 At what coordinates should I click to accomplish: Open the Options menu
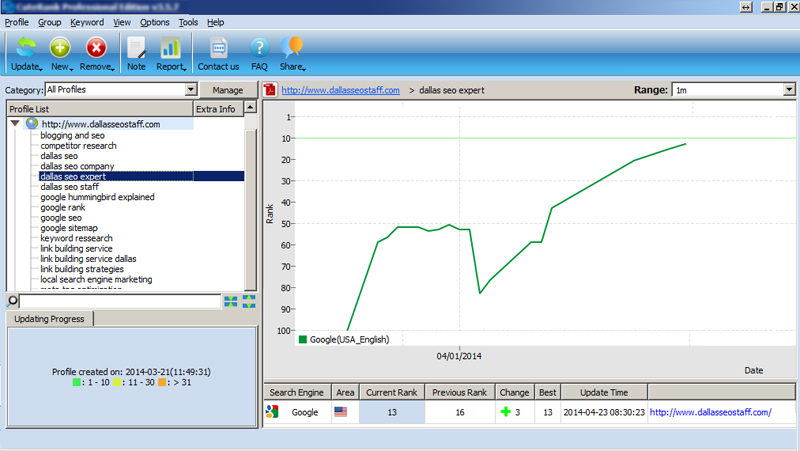click(x=155, y=22)
